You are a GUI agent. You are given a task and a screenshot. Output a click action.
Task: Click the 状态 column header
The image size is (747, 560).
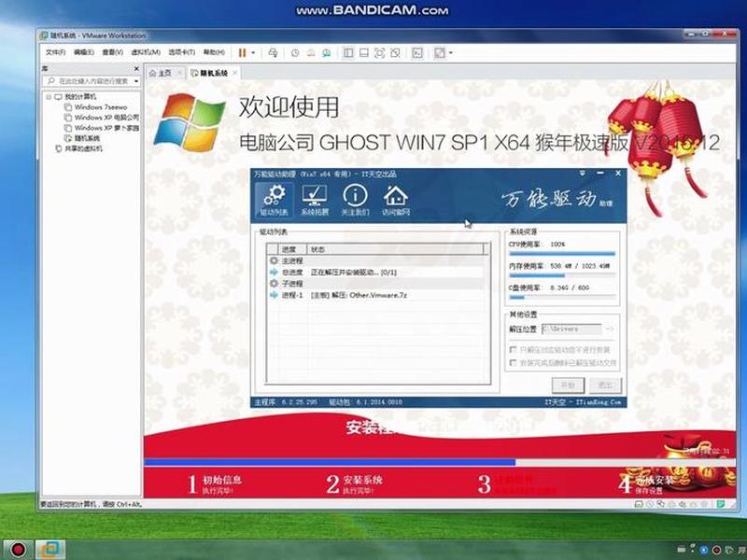pos(394,249)
